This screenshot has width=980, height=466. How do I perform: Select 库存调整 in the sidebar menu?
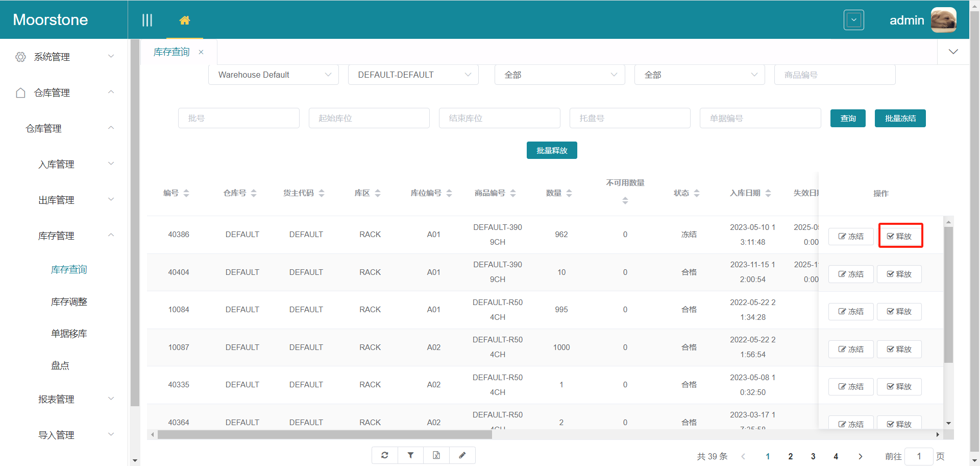tap(69, 301)
